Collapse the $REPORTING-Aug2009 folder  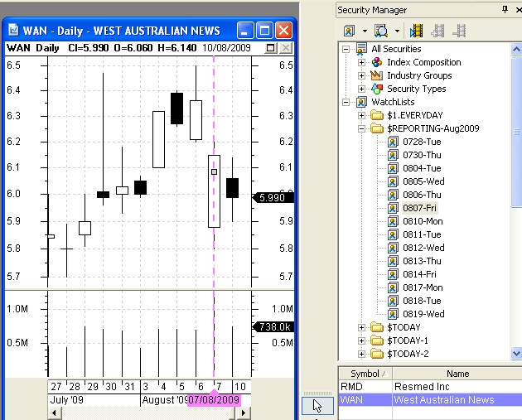(361, 128)
